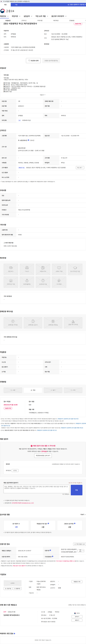This screenshot has height=644, width=86.
Task: Click the company LOGO thumbnail
Action: point(12,583)
